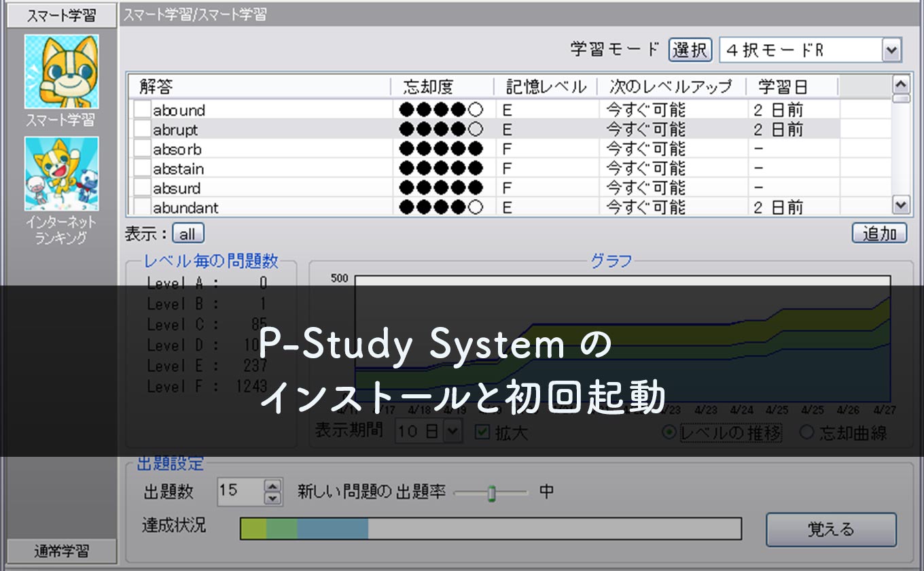The width and height of the screenshot is (924, 571).
Task: Select the レベルの推移 radio button
Action: (x=669, y=432)
